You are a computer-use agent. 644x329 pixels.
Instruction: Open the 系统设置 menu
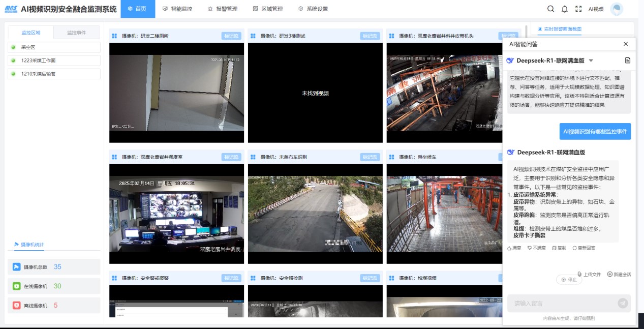[313, 9]
